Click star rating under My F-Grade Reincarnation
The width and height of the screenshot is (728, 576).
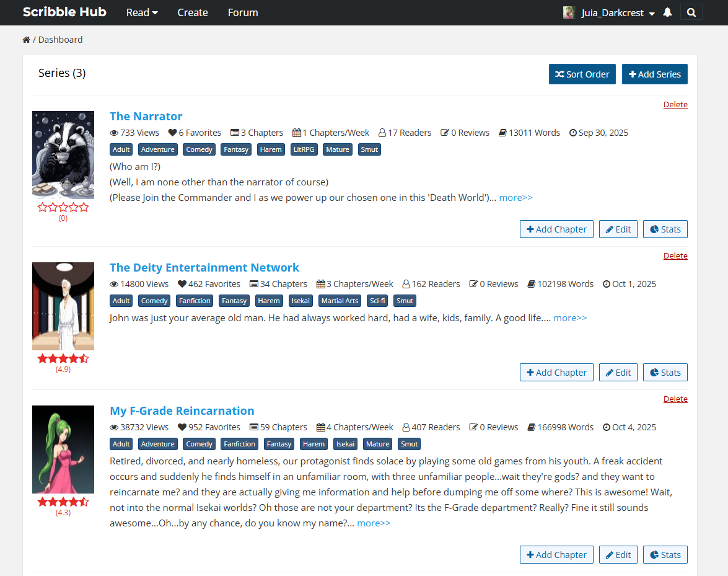click(63, 502)
